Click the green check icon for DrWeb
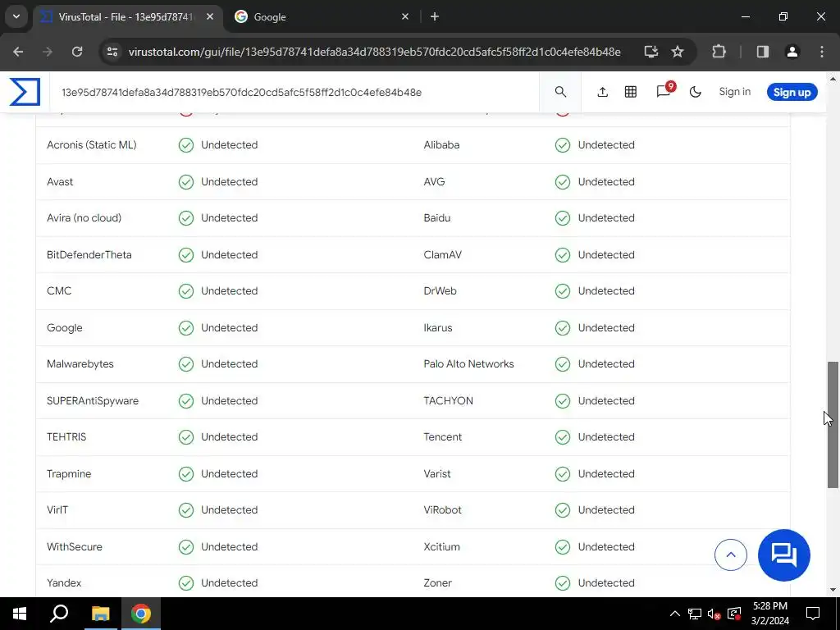Screen dimensions: 840x630 (x=563, y=291)
